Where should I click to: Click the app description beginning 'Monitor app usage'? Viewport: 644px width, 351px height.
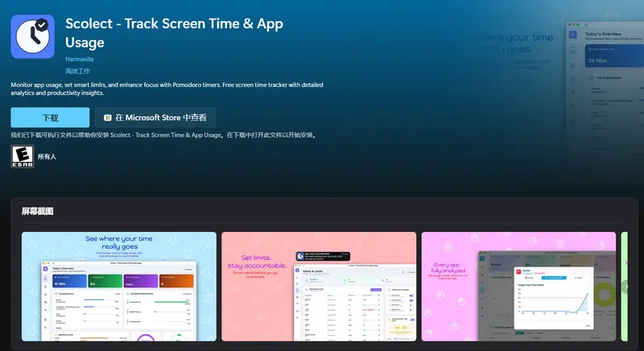[x=167, y=89]
